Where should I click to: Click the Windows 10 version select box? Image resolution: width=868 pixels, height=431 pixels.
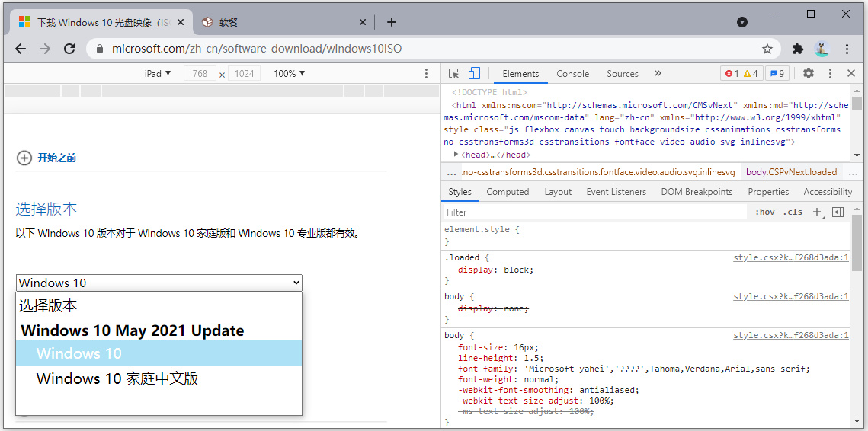(159, 283)
